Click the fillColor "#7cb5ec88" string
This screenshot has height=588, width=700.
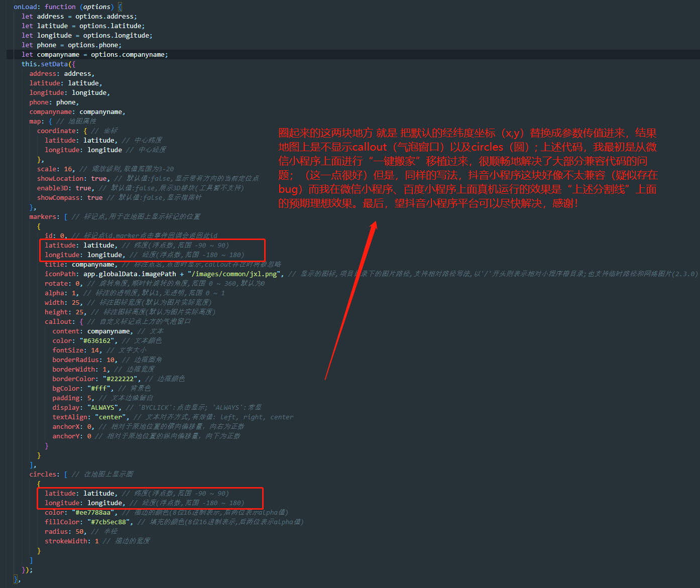click(110, 522)
